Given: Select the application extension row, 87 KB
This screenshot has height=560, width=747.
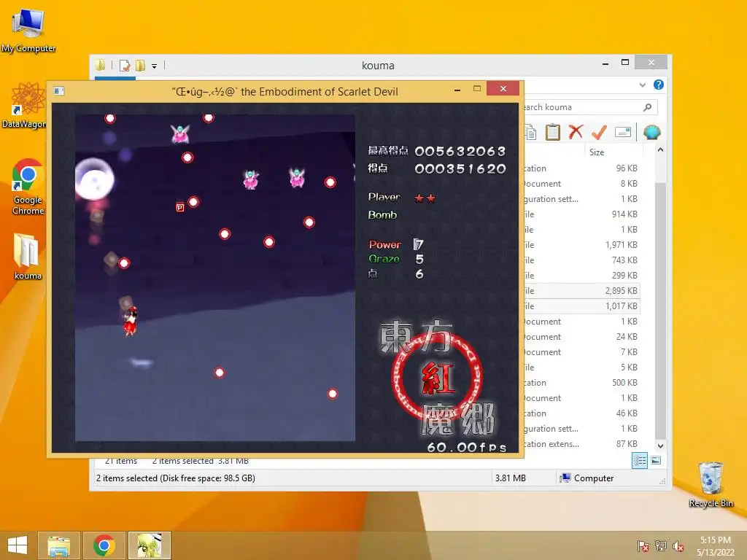Looking at the screenshot, I should click(581, 444).
